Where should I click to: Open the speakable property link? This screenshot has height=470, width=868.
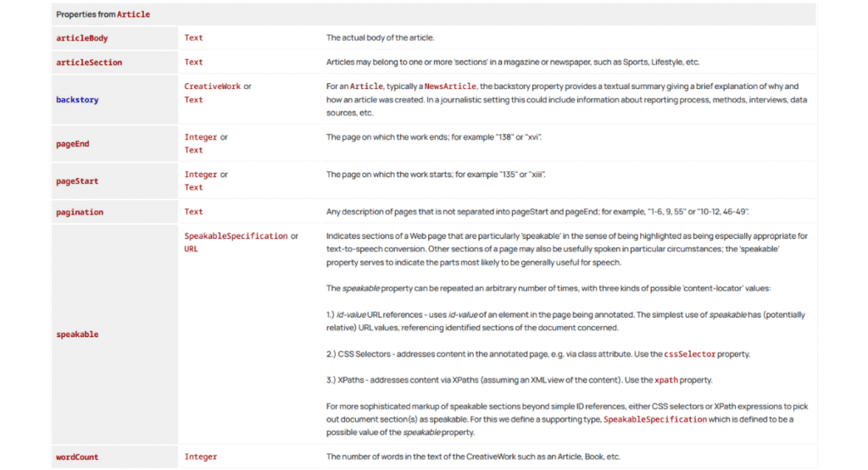(x=77, y=335)
